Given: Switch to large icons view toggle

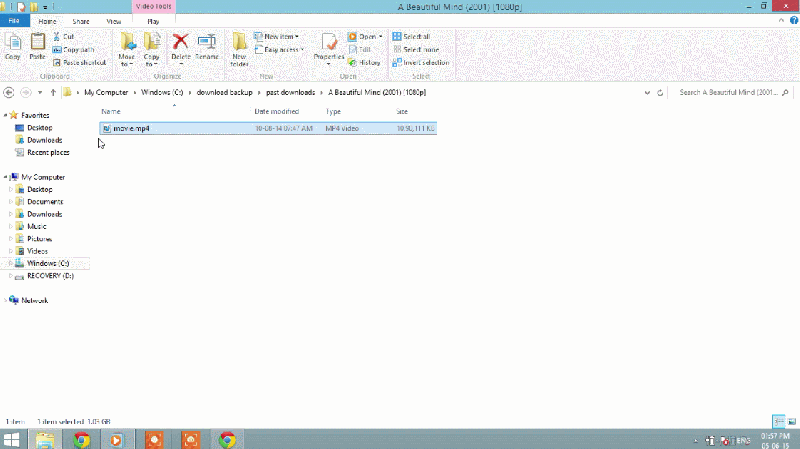Looking at the screenshot, I should pos(791,421).
